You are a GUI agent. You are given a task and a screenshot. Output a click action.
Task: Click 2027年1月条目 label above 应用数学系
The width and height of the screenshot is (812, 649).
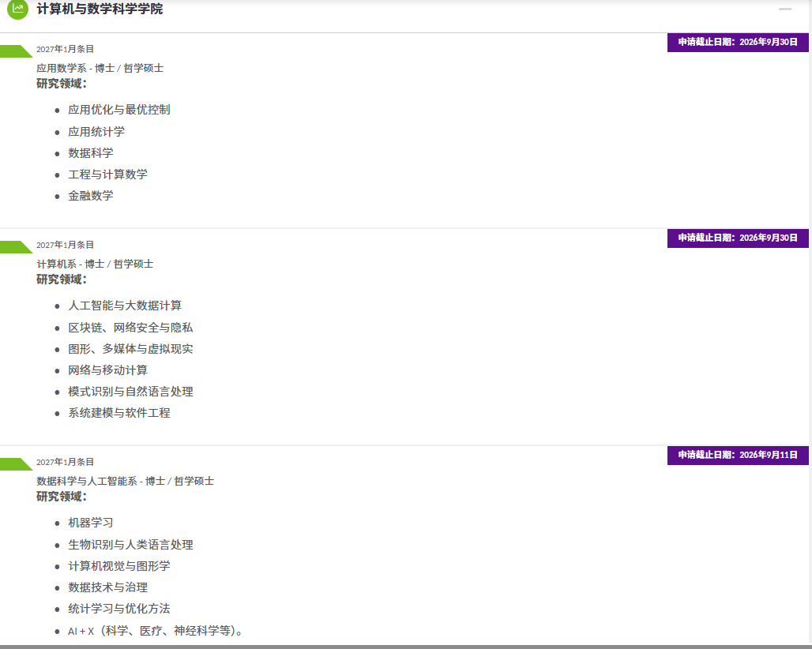[x=66, y=49]
